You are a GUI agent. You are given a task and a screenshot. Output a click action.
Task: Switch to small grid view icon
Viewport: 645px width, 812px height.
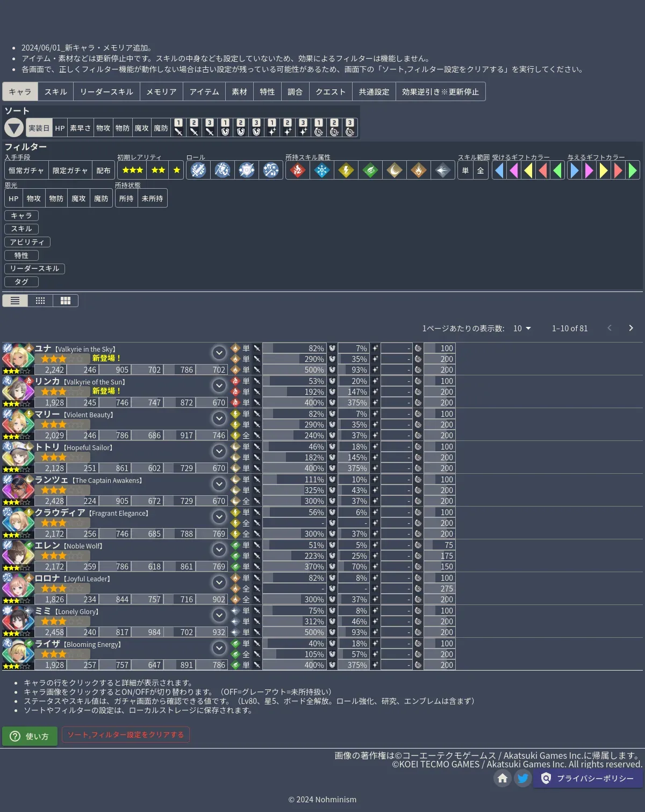[40, 301]
